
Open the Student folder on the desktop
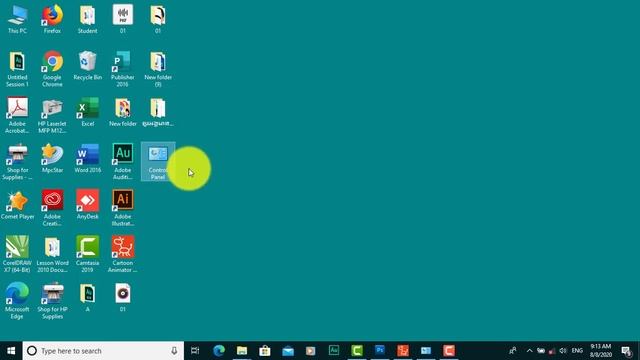pyautogui.click(x=87, y=19)
